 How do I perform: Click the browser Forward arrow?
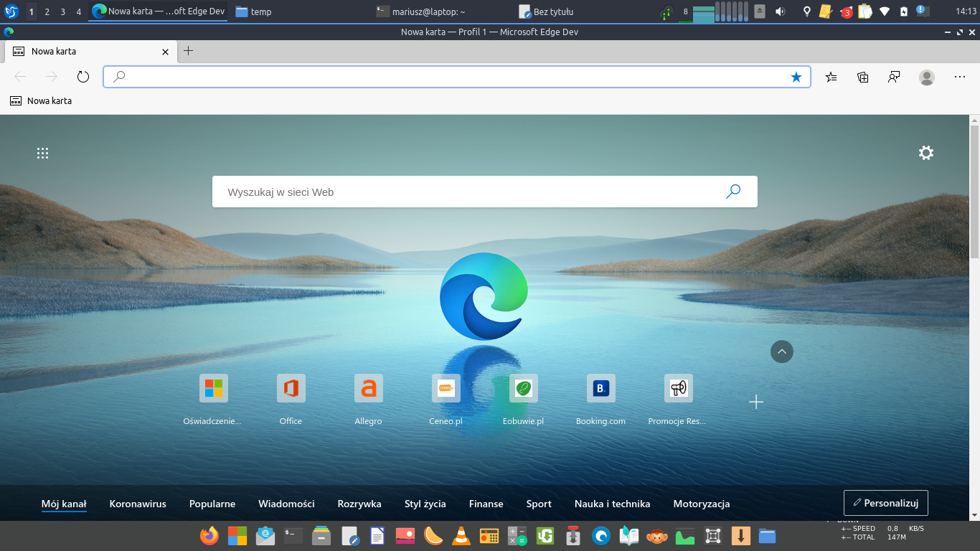point(51,77)
